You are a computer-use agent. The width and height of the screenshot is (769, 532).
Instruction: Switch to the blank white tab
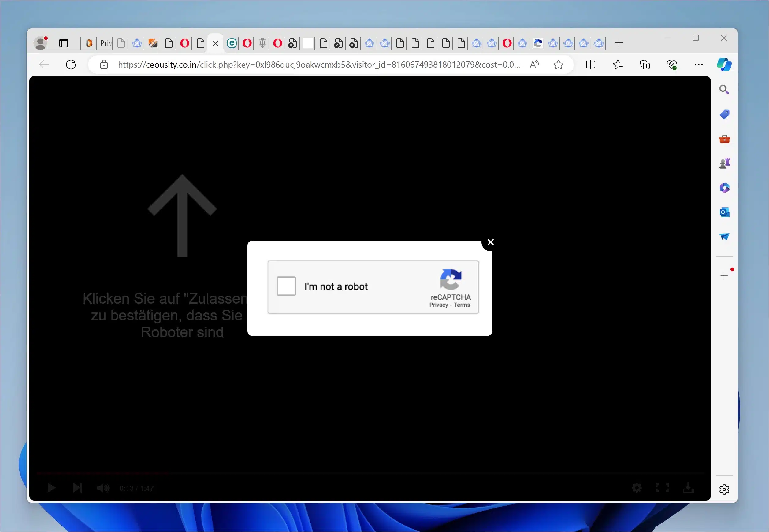point(308,43)
